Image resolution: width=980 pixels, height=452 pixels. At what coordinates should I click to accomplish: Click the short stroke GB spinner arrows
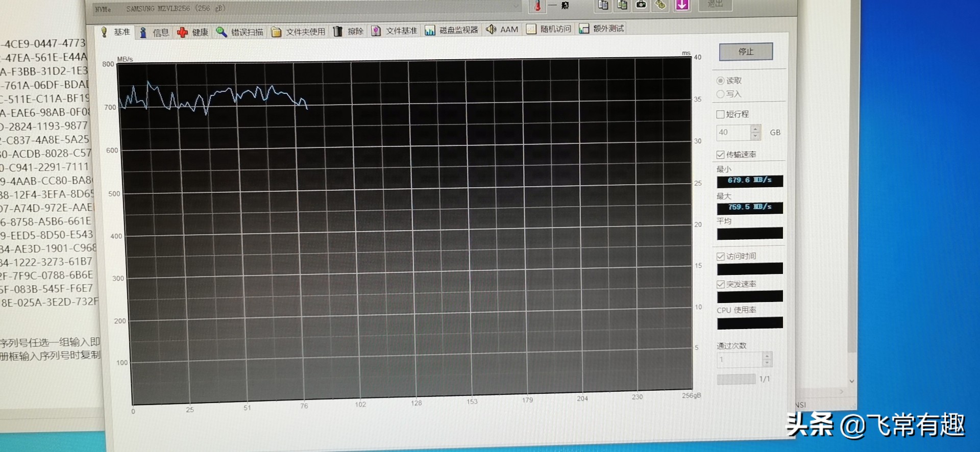tap(755, 133)
